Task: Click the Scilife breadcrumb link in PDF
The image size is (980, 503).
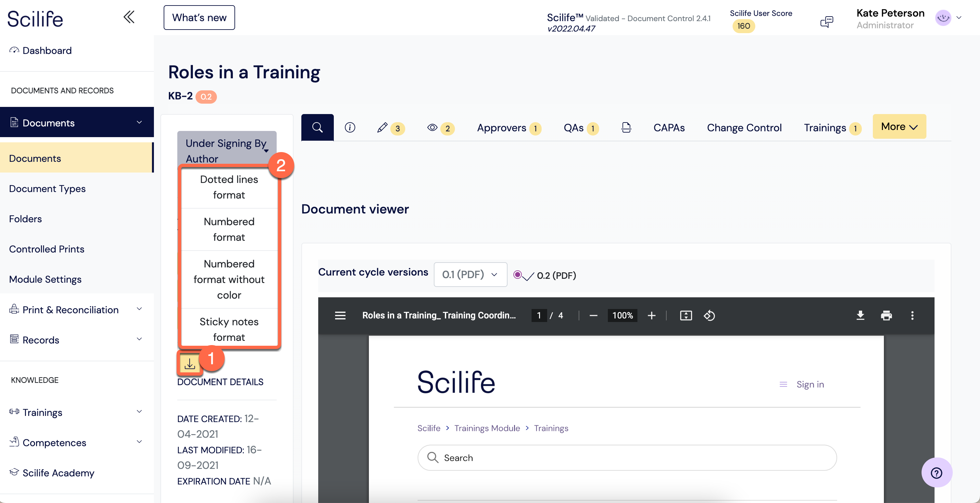Action: click(429, 428)
